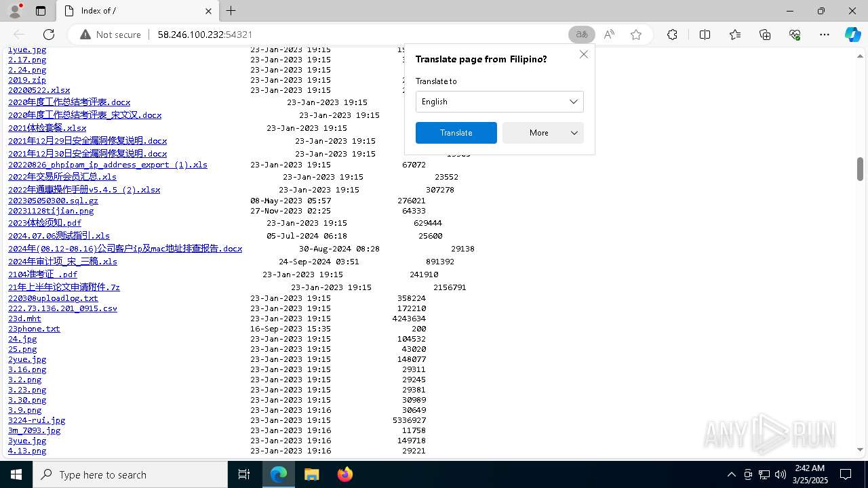The width and height of the screenshot is (868, 488).
Task: Open a new tab with plus icon
Action: (231, 11)
